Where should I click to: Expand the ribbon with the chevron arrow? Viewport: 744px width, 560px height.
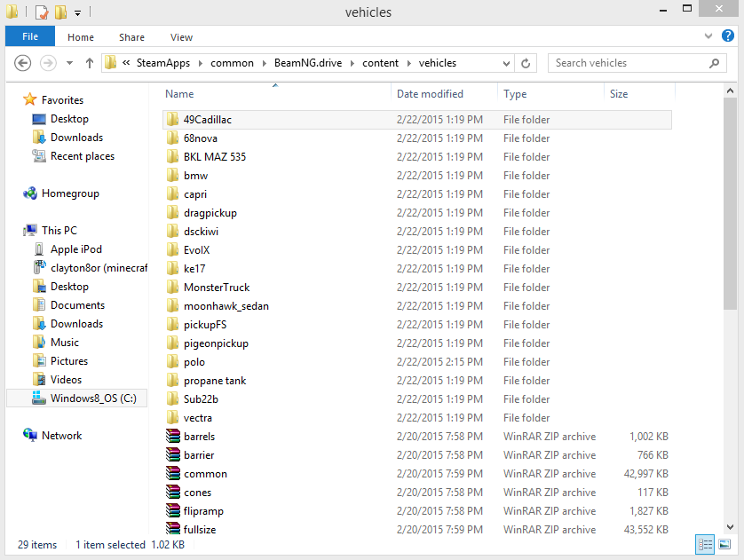708,35
